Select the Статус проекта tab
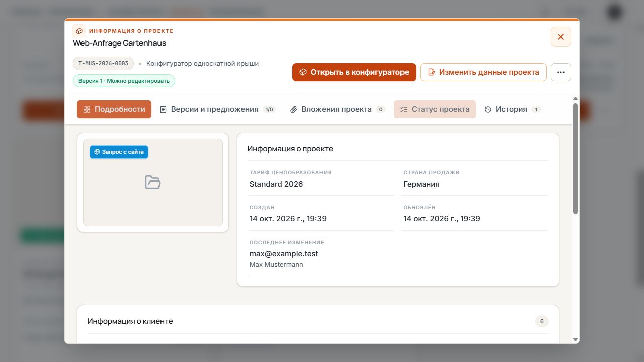Viewport: 644px width, 362px height. coord(435,109)
